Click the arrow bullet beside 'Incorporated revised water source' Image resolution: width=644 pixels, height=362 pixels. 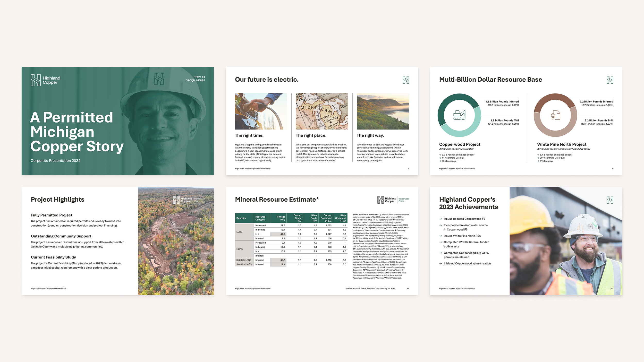(x=440, y=225)
